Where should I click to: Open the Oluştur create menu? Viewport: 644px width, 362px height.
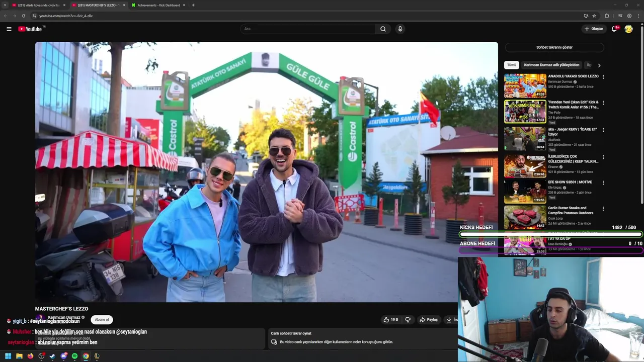(x=594, y=29)
